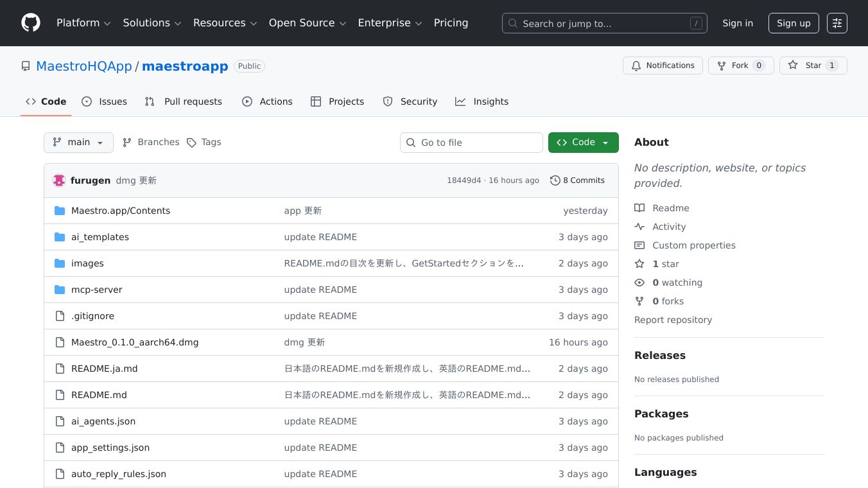Click the .gitignore file icon
The image size is (868, 488).
pos(60,316)
